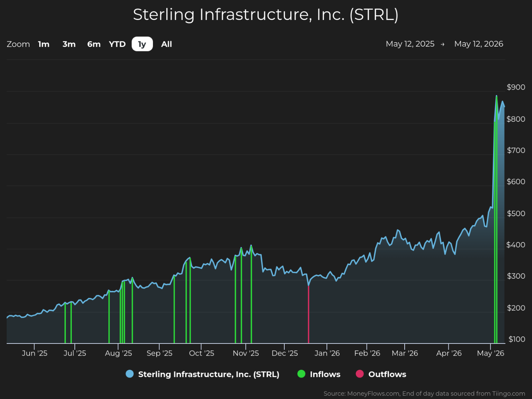Click the Jan '26 axis label
This screenshot has width=532, height=399.
tap(327, 353)
